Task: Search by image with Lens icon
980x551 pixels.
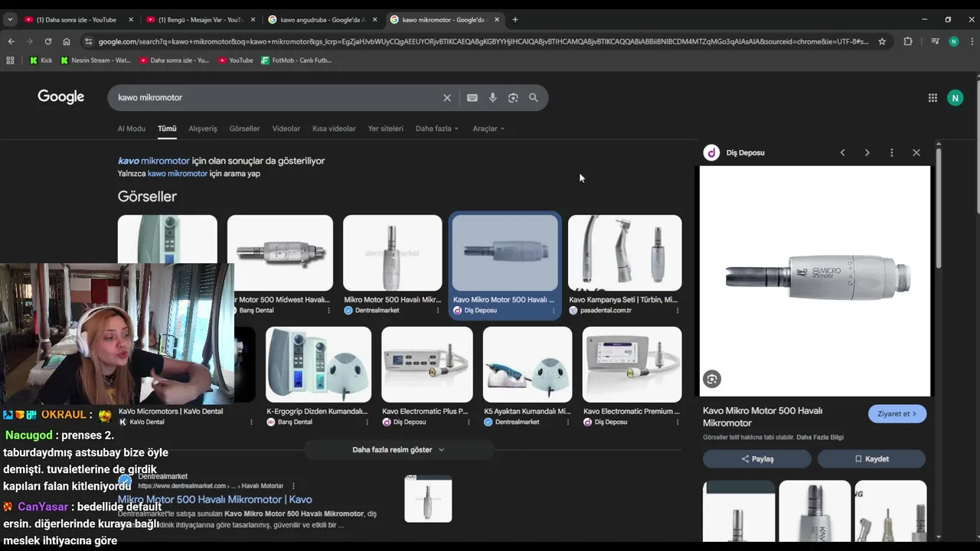Action: [513, 98]
